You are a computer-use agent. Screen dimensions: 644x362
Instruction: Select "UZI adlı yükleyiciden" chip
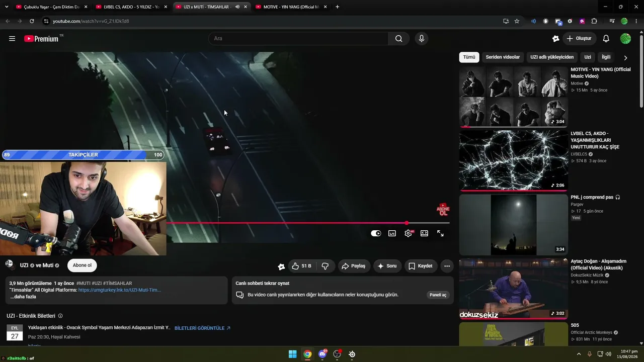(552, 57)
